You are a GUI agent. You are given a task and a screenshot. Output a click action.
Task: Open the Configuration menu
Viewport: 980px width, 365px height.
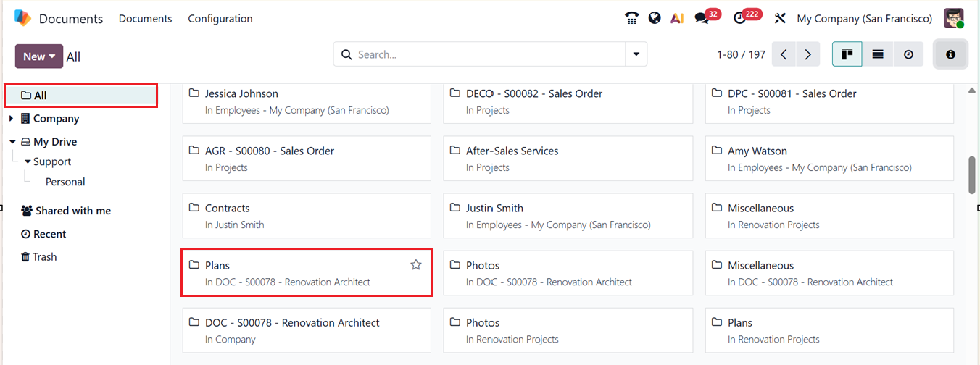click(220, 19)
